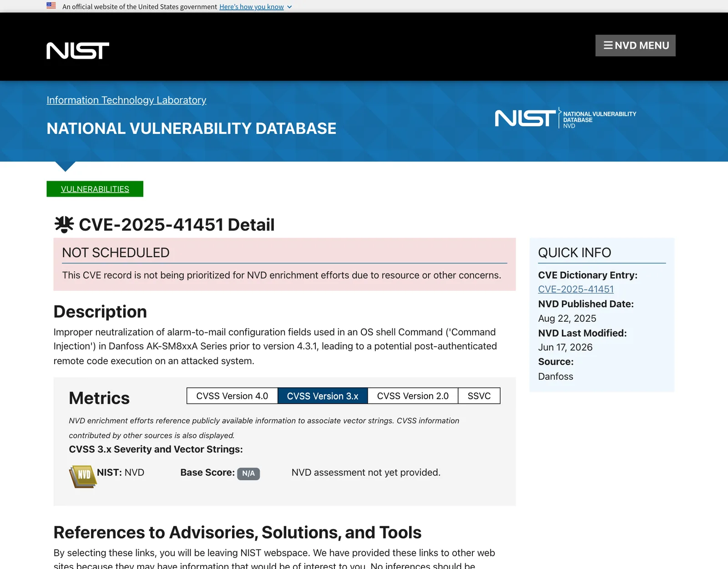728x569 pixels.
Task: Click "NVD assessment not yet provided." text
Action: pyautogui.click(x=366, y=472)
